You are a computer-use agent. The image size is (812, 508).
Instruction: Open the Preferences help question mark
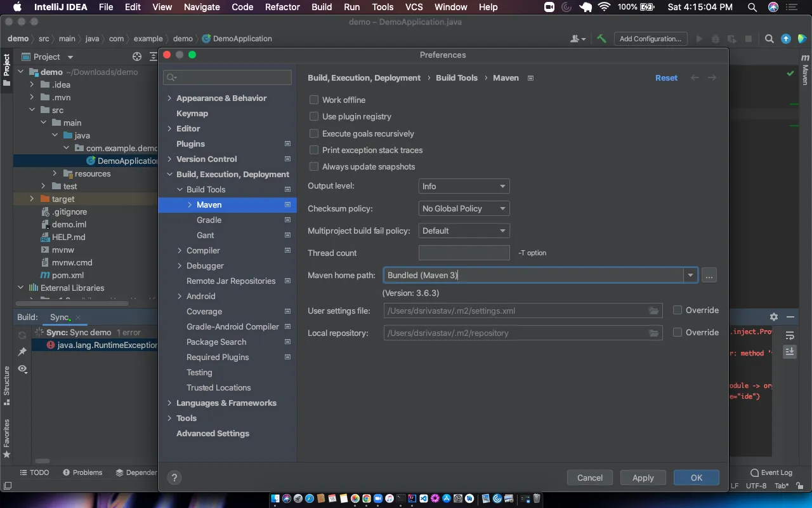(x=174, y=478)
